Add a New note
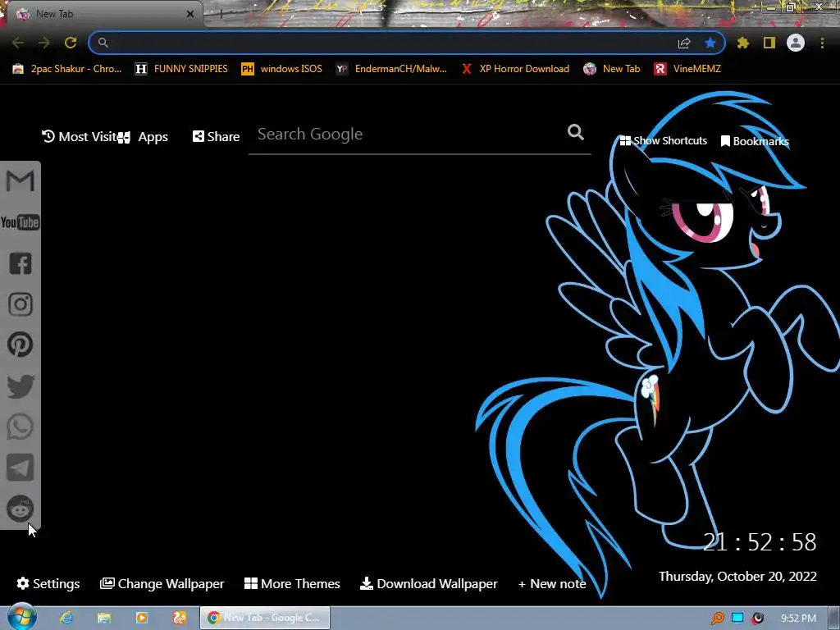 (552, 584)
